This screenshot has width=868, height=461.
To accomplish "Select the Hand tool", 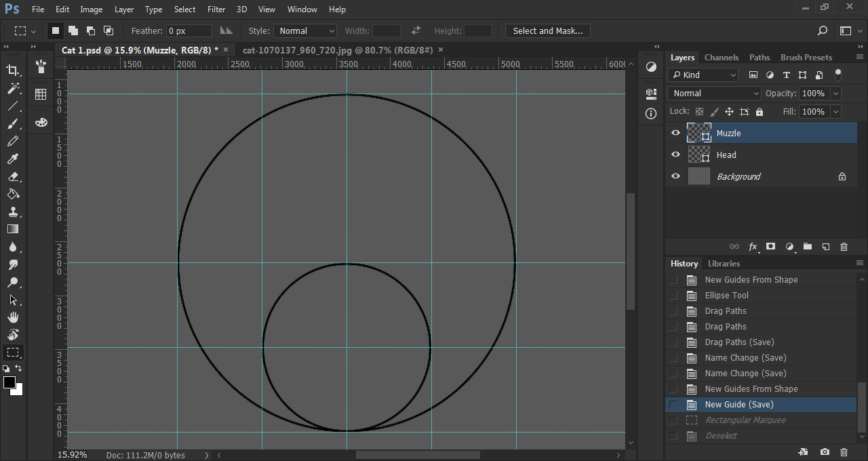I will coord(13,317).
